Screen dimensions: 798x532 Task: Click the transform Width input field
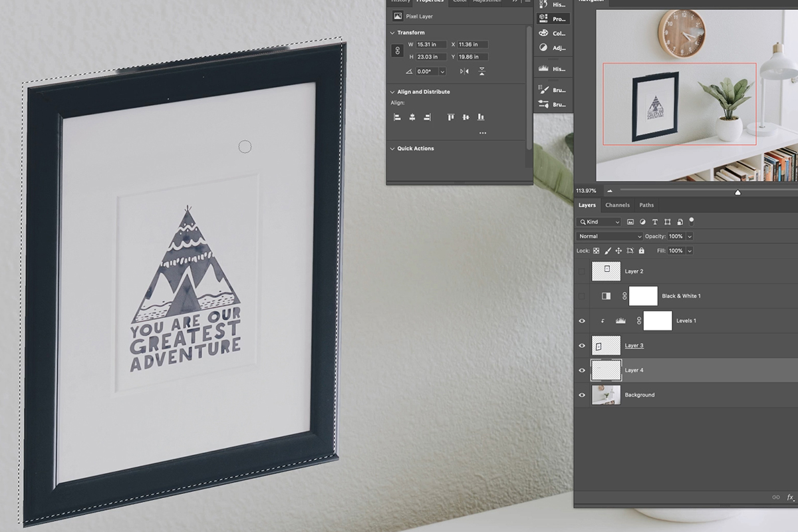(431, 45)
